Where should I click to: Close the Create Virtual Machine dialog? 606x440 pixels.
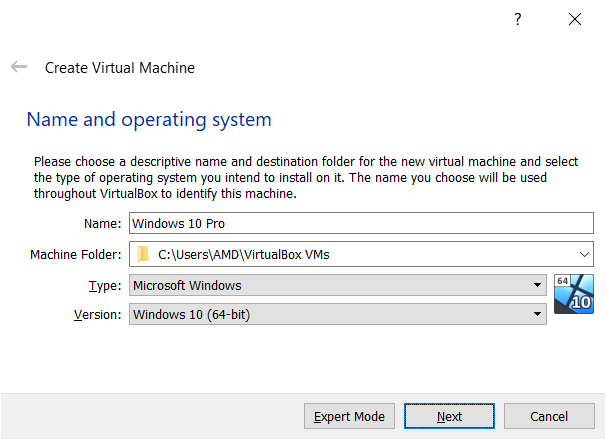tap(574, 19)
